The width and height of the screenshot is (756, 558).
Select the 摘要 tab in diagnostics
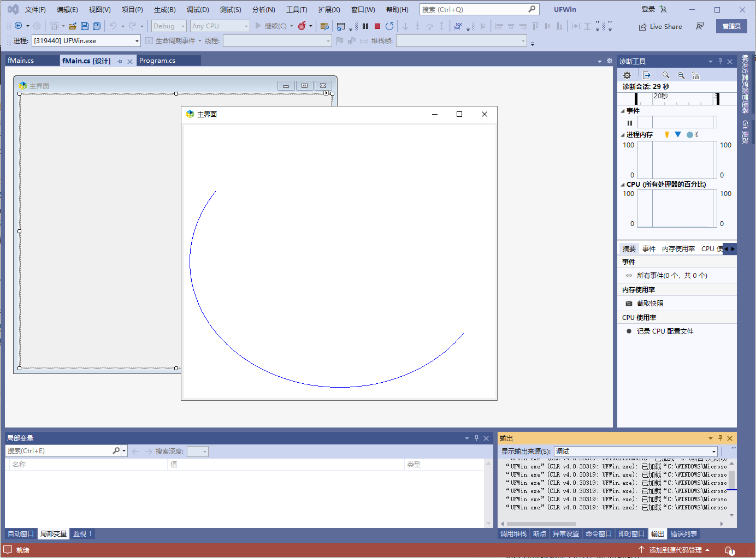coord(629,248)
